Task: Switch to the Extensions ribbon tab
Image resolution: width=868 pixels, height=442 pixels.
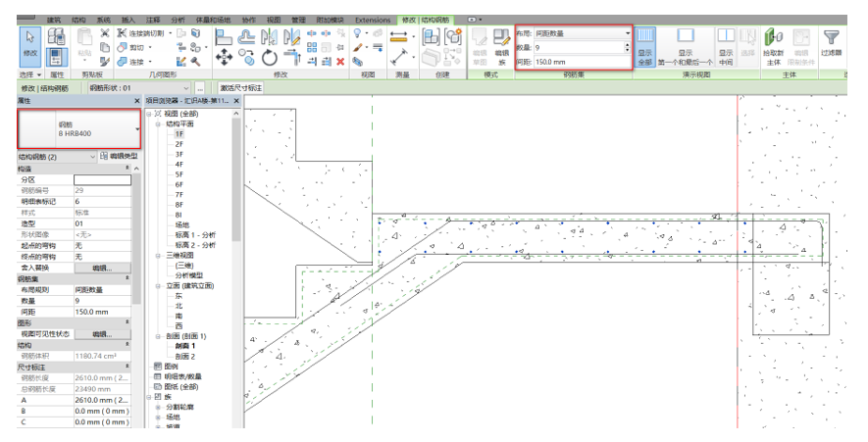Action: point(372,20)
